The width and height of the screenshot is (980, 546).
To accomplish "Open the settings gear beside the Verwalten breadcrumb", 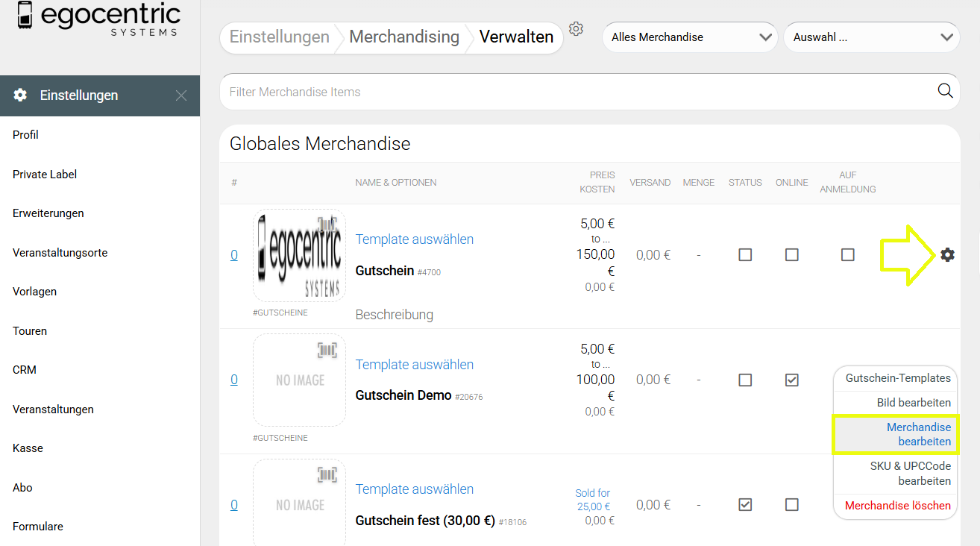I will [576, 29].
